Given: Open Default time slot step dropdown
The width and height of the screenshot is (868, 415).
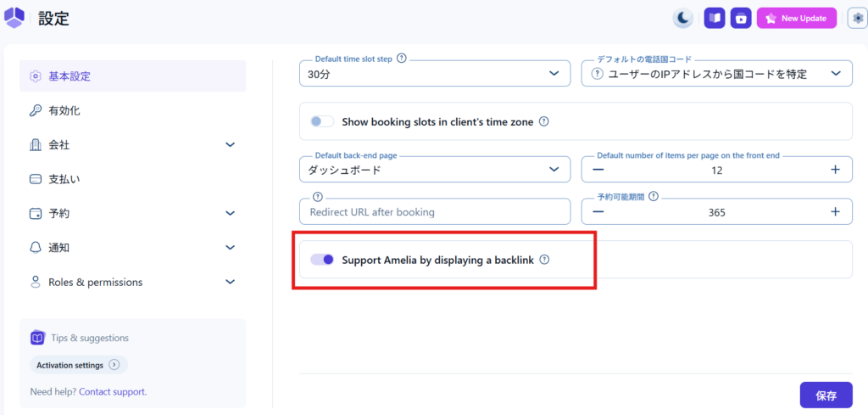Looking at the screenshot, I should (435, 75).
